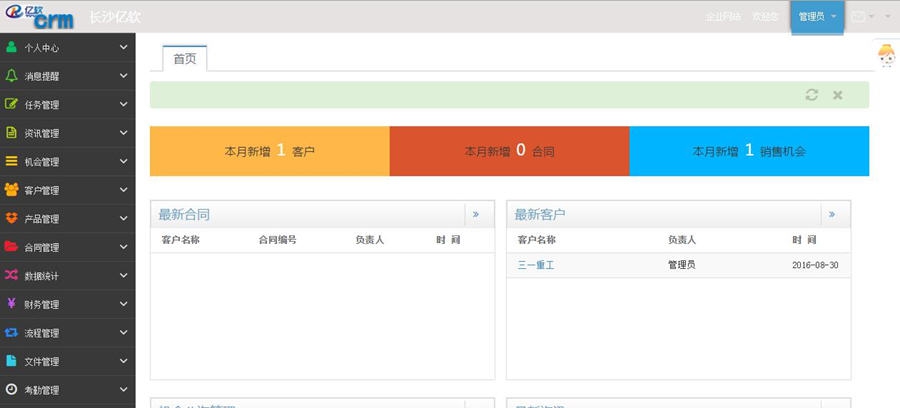Click the » button in 最新合同 panel

pyautogui.click(x=476, y=215)
